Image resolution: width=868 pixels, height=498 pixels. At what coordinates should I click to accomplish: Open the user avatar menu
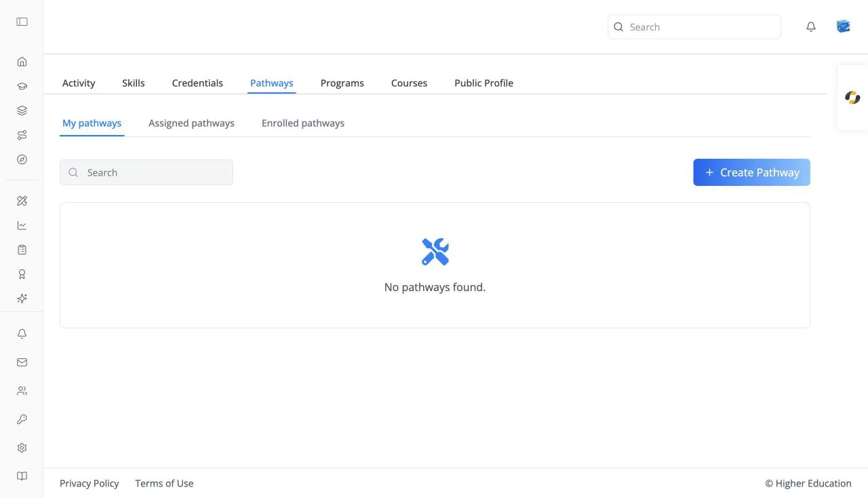point(844,26)
